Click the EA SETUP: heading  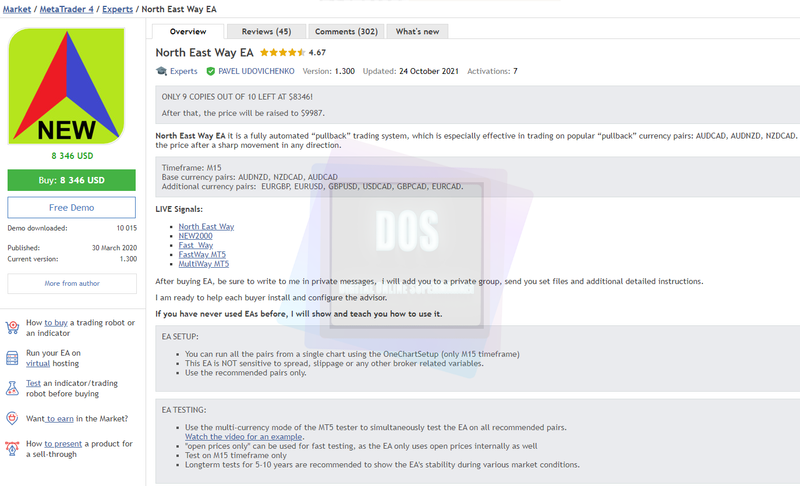(180, 337)
